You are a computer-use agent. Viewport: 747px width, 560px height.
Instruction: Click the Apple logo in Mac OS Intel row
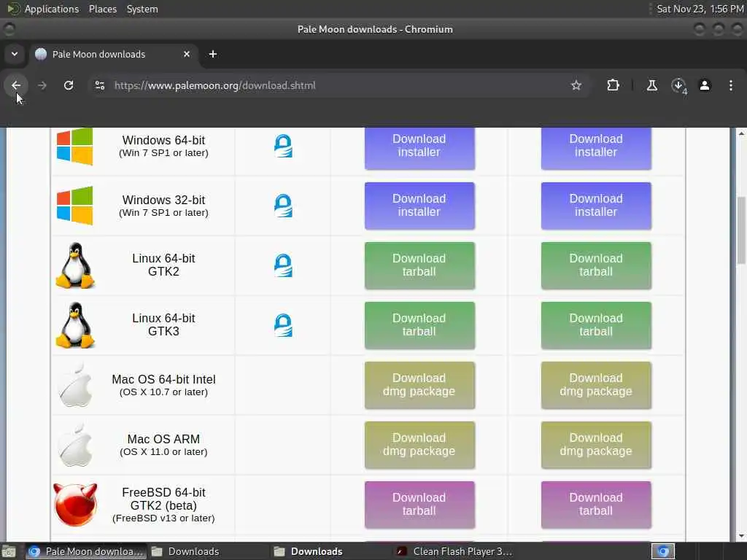75,385
